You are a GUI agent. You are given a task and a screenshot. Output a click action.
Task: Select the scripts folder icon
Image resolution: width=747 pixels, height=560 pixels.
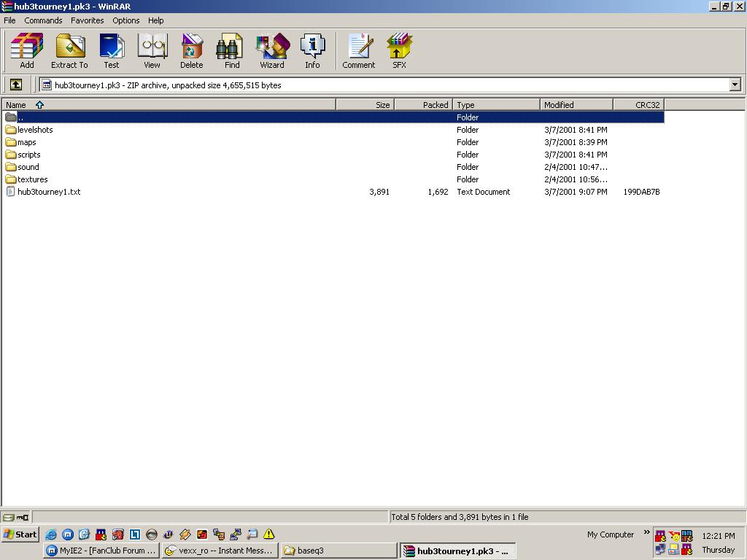(x=11, y=155)
